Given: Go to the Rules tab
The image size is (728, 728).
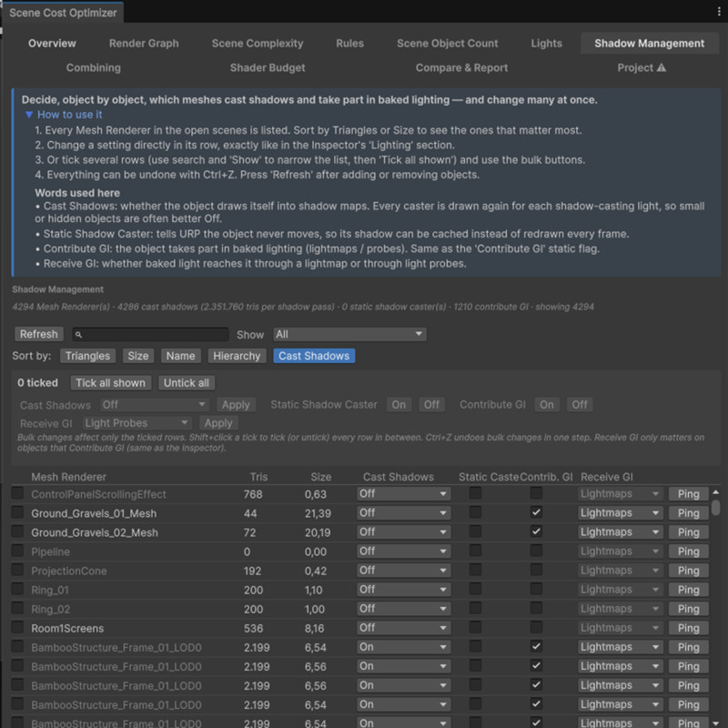Looking at the screenshot, I should [349, 43].
